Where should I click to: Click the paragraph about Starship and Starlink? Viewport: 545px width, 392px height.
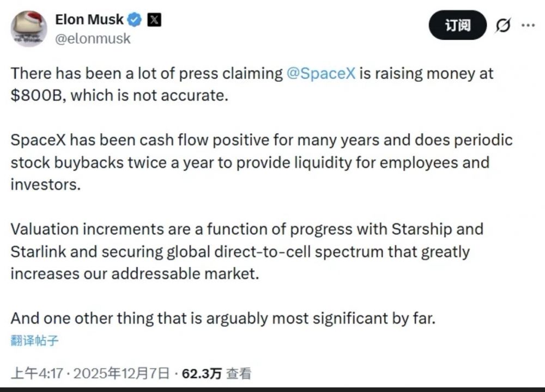[246, 251]
